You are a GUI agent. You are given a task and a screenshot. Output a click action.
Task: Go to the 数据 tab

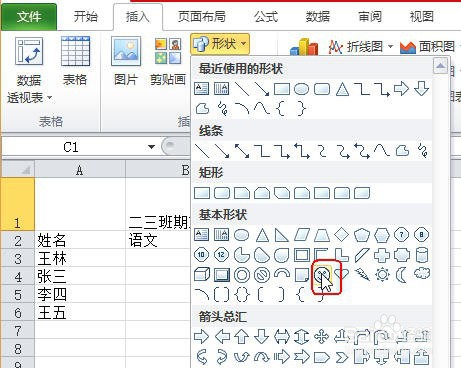point(318,16)
